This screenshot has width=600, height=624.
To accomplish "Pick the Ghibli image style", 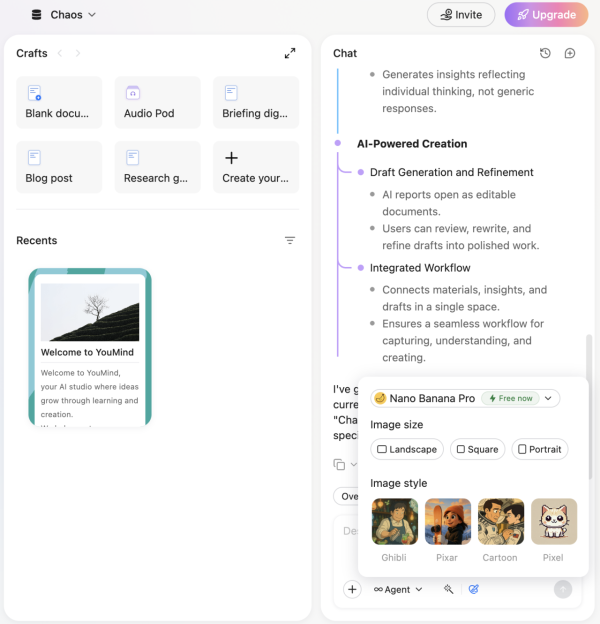I will 394,522.
